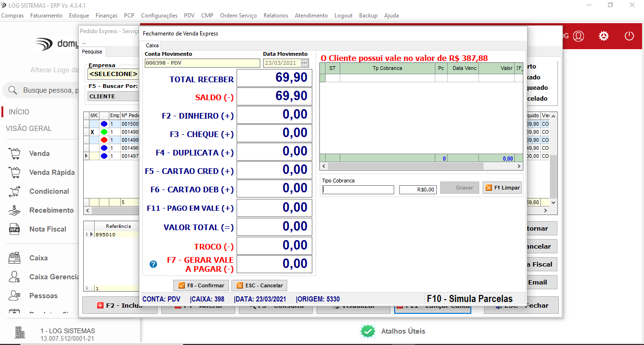
Task: Click F8 - Confirmar button
Action: tap(201, 285)
